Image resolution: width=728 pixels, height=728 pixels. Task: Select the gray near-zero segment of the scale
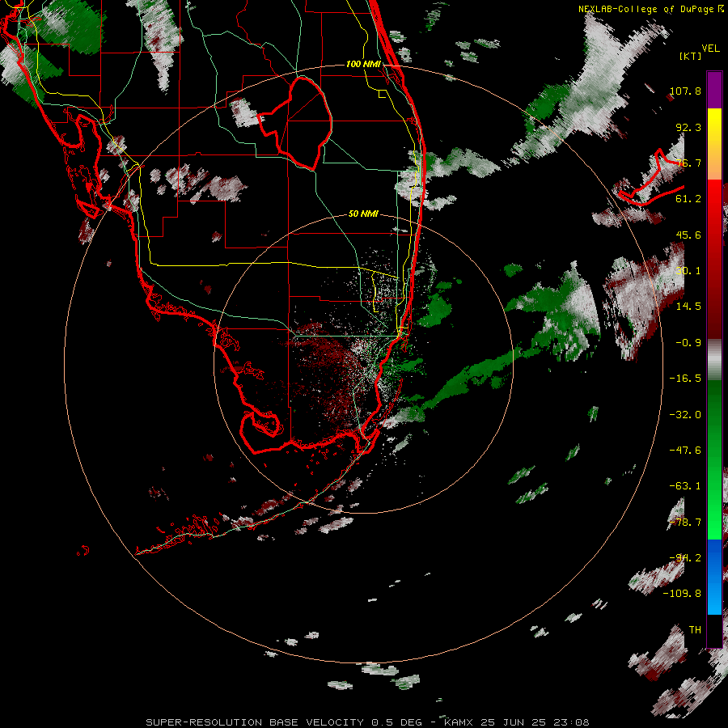(x=714, y=360)
